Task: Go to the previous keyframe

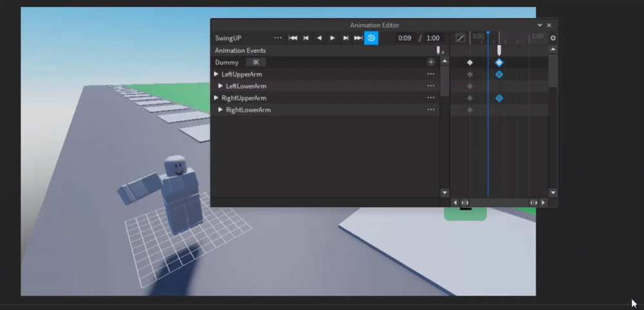Action: [x=306, y=38]
